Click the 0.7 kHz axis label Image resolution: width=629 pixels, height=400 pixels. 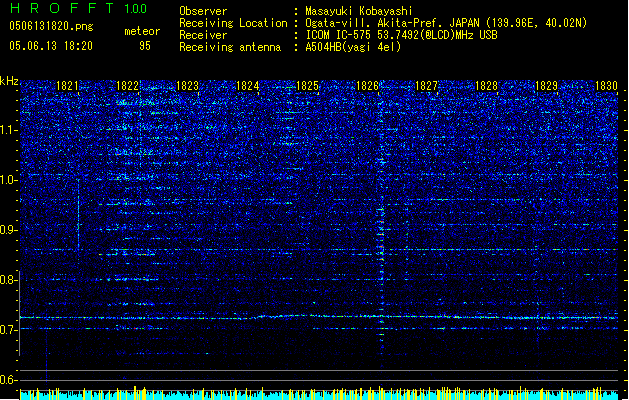(9, 330)
